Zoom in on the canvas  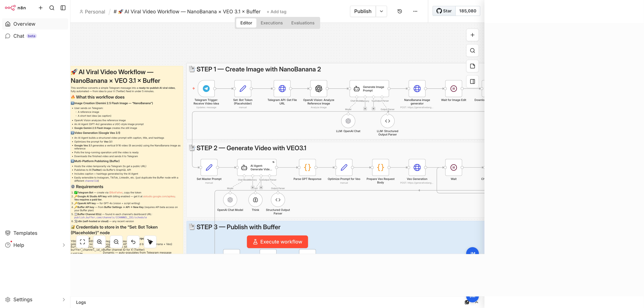[99, 242]
